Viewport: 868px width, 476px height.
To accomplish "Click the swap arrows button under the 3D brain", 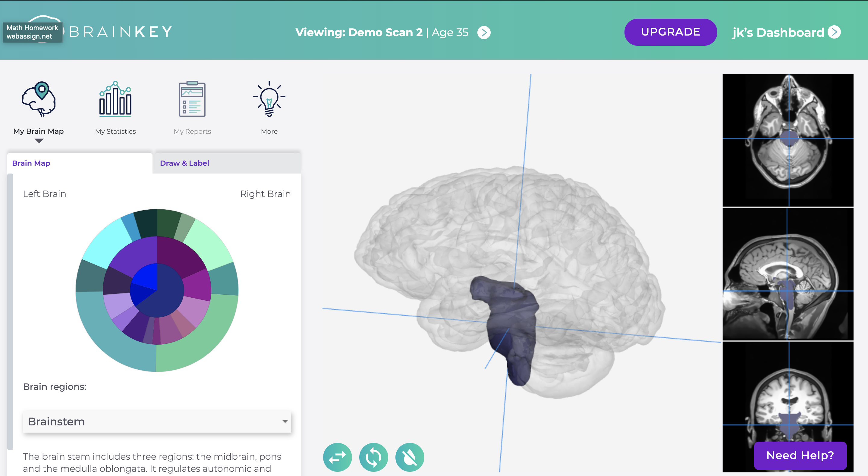I will tap(337, 457).
